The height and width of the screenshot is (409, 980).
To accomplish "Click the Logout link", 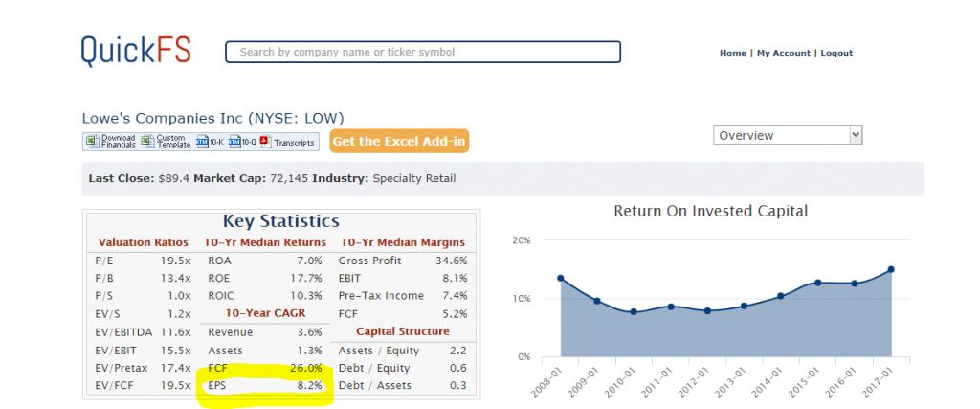I will point(836,53).
